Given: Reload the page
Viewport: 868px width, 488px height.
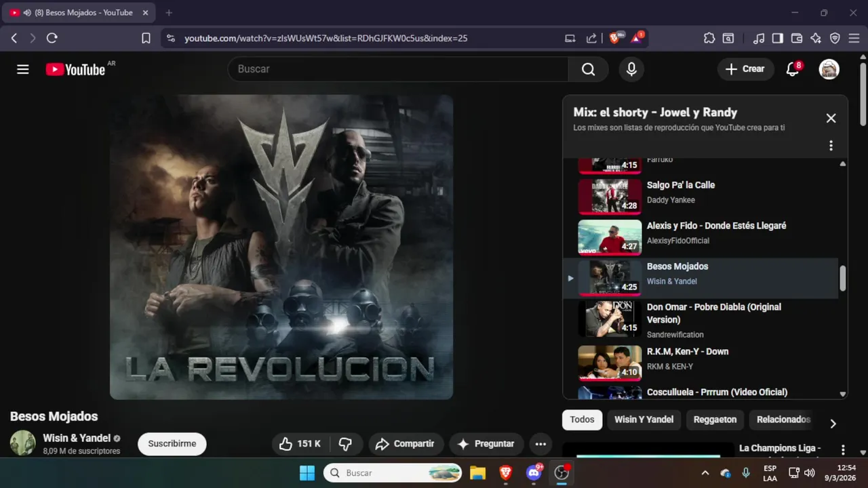Looking at the screenshot, I should click(52, 39).
